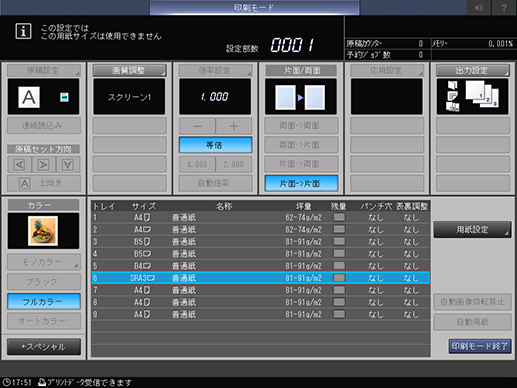
Task: Select tray 7 A4 plain paper row
Action: 260,290
